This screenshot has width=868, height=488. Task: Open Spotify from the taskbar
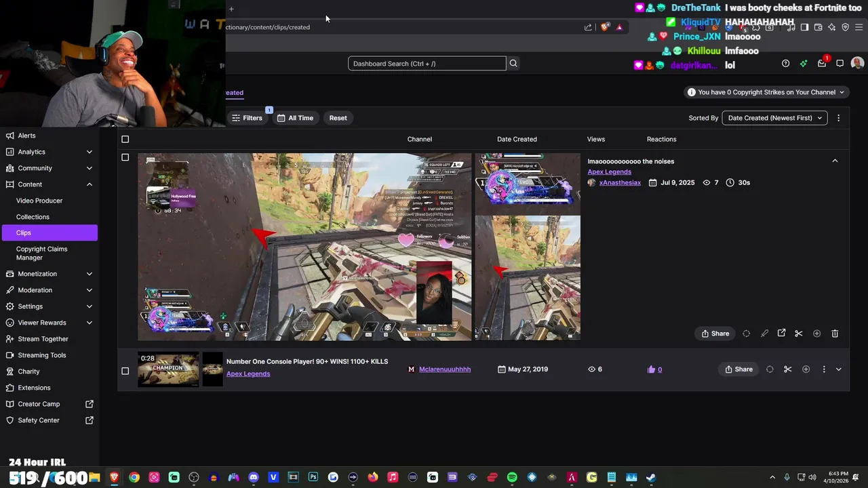point(512,478)
